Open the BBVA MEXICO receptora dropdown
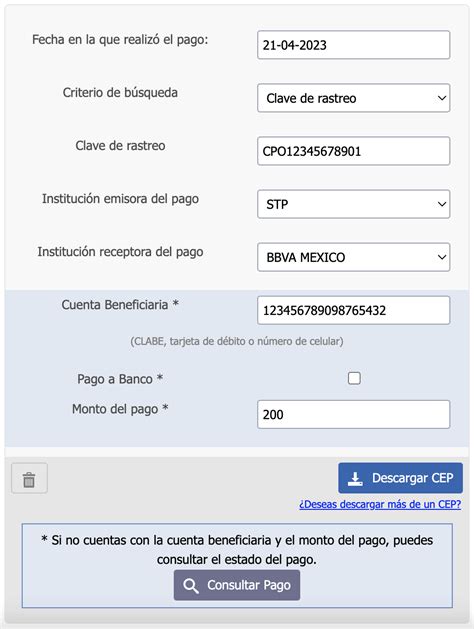Screen dimensions: 474x629 coord(354,257)
